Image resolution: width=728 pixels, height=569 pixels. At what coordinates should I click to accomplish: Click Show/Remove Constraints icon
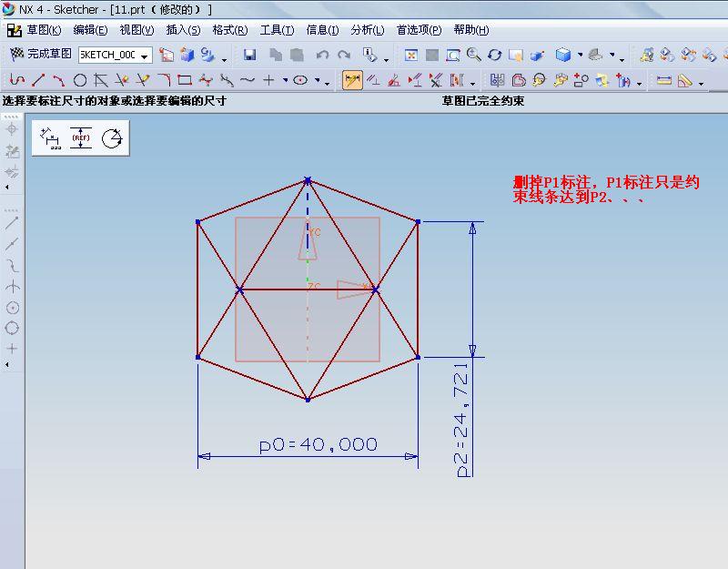436,80
